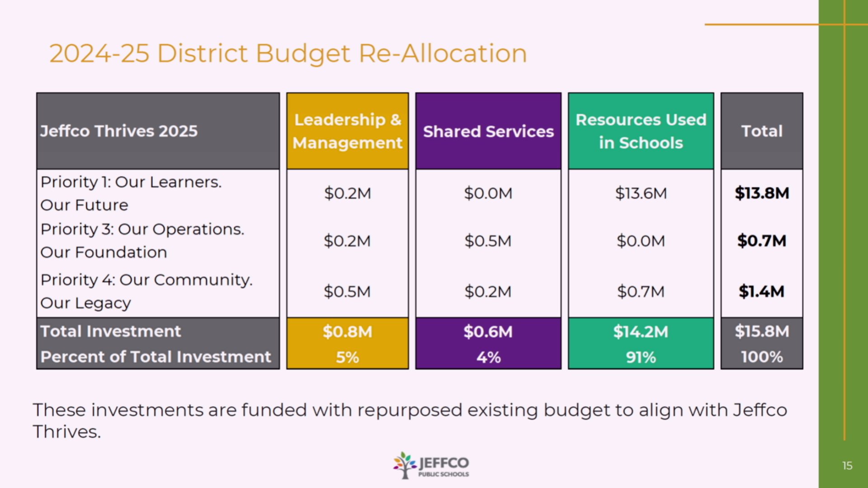Click the $0.5M Shared Services Priority 3 value
Image resolution: width=868 pixels, height=488 pixels.
[x=488, y=241]
